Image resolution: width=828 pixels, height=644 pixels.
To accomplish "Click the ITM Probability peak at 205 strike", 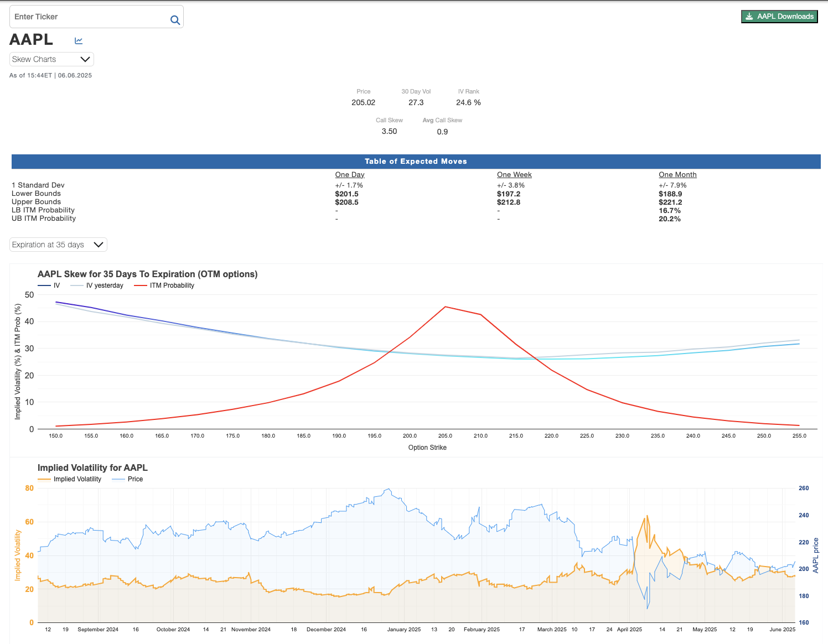I will pos(445,307).
